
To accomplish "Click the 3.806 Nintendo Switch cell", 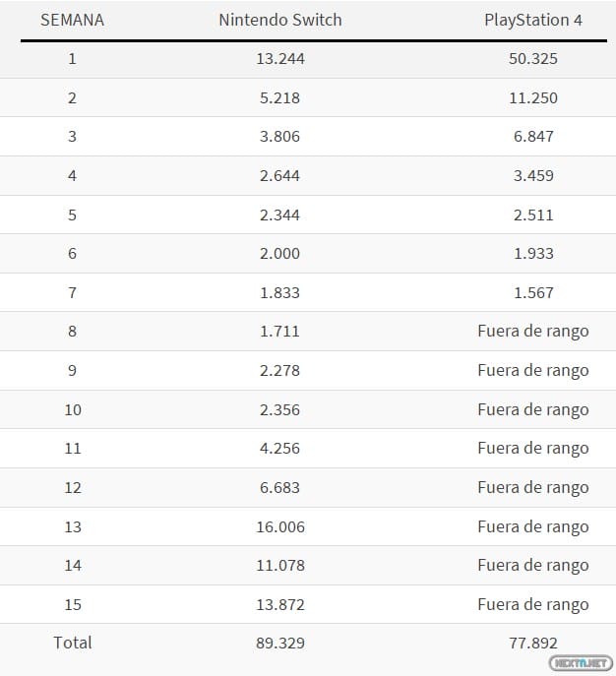I will coord(280,137).
